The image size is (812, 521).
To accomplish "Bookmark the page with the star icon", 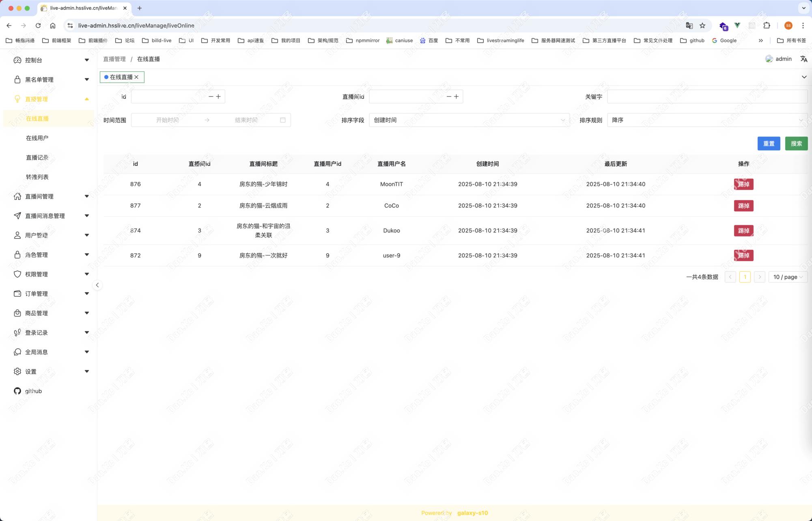I will tap(702, 26).
